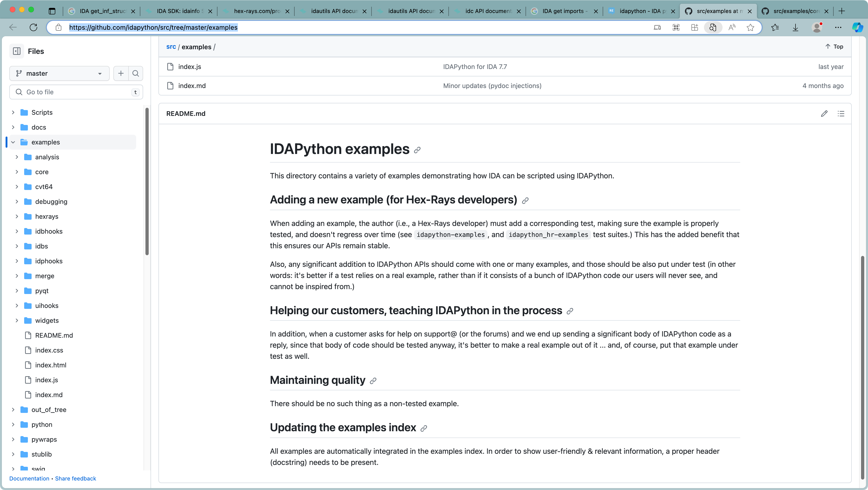The image size is (868, 490).
Task: Select index.css in the file tree
Action: tap(49, 350)
